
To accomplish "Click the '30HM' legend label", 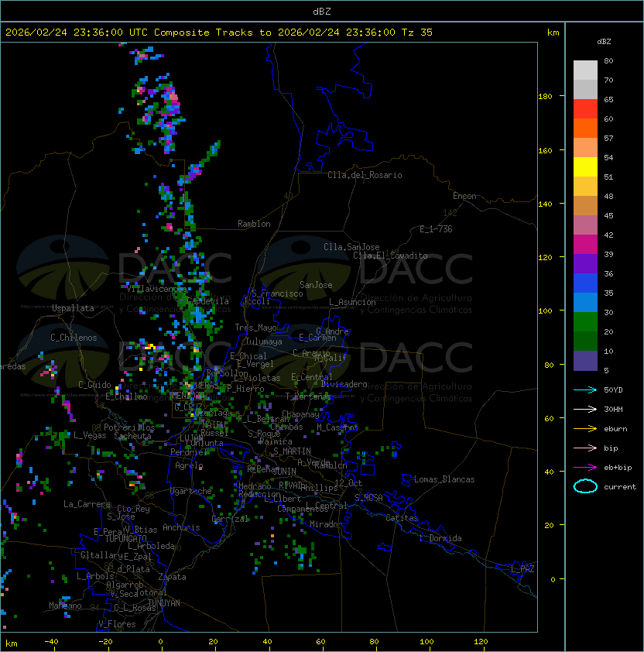I will coord(613,409).
